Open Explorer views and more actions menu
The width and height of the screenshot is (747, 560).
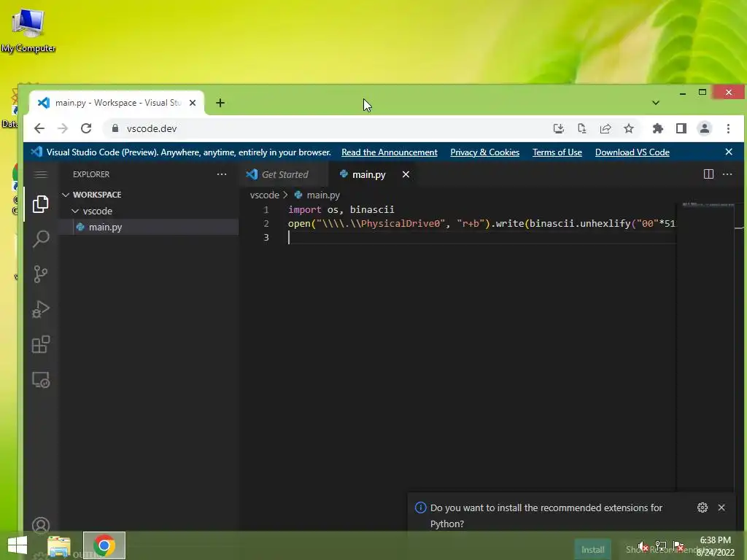222,174
